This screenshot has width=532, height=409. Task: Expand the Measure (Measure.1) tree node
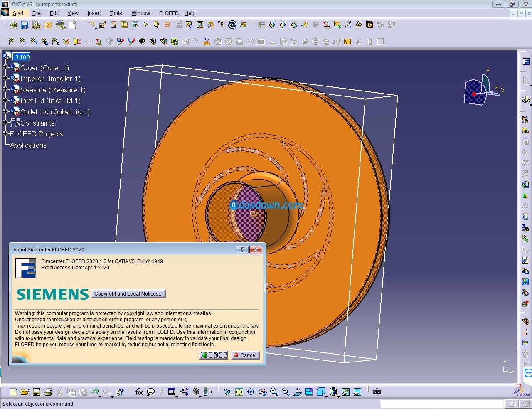pos(5,89)
